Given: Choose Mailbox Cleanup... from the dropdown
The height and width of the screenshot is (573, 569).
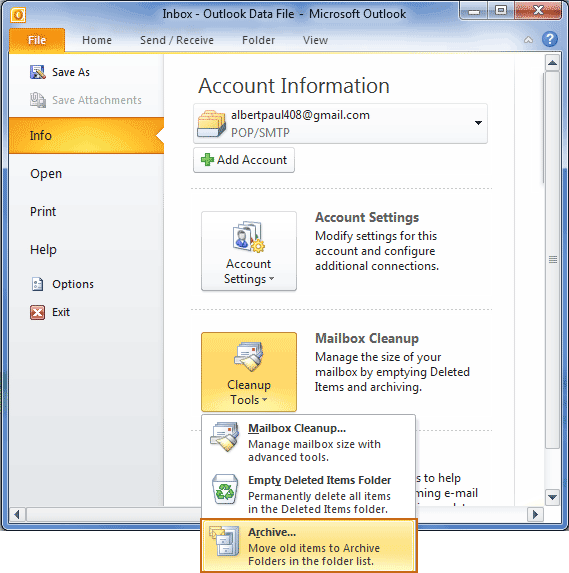Looking at the screenshot, I should (308, 441).
